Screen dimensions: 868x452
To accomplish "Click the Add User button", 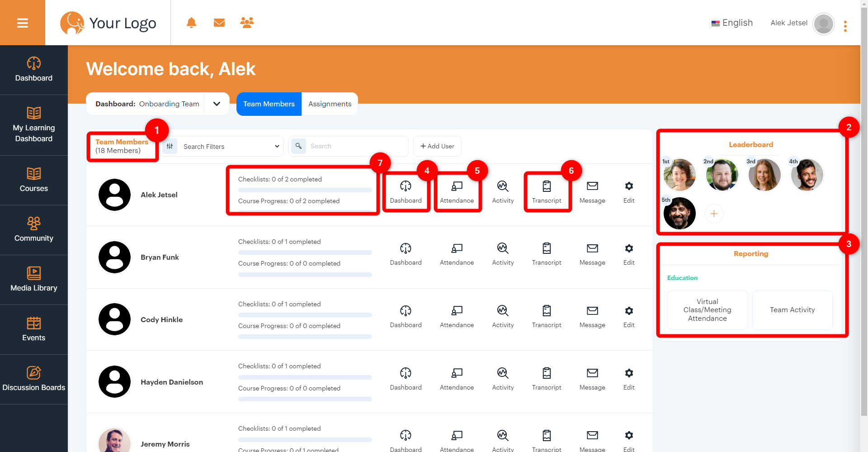I will click(437, 146).
